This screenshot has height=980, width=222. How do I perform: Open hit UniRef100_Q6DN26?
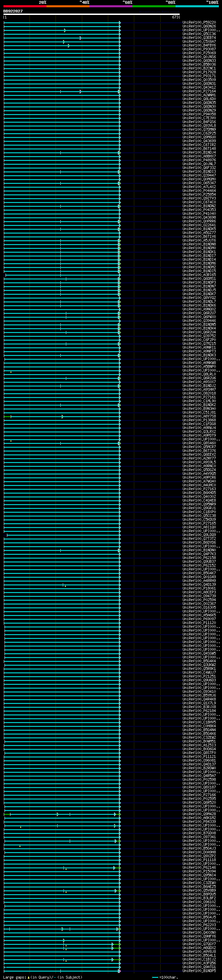pyautogui.click(x=199, y=26)
